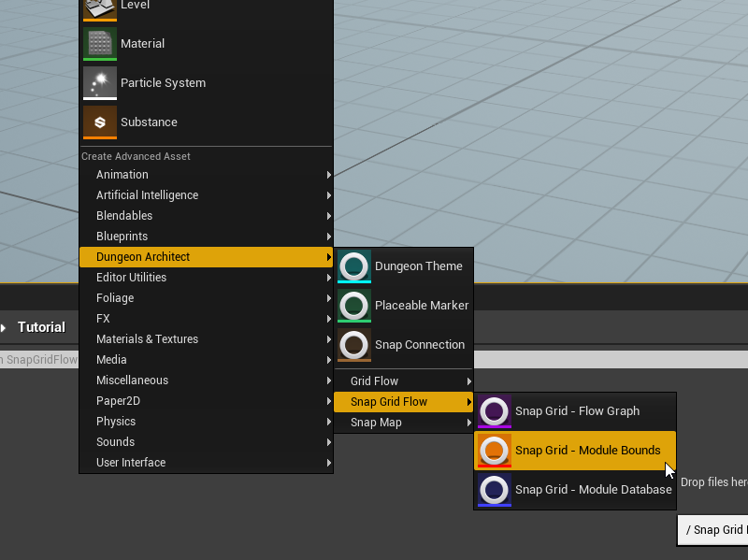Click the Particle System icon
748x560 pixels.
coord(100,83)
